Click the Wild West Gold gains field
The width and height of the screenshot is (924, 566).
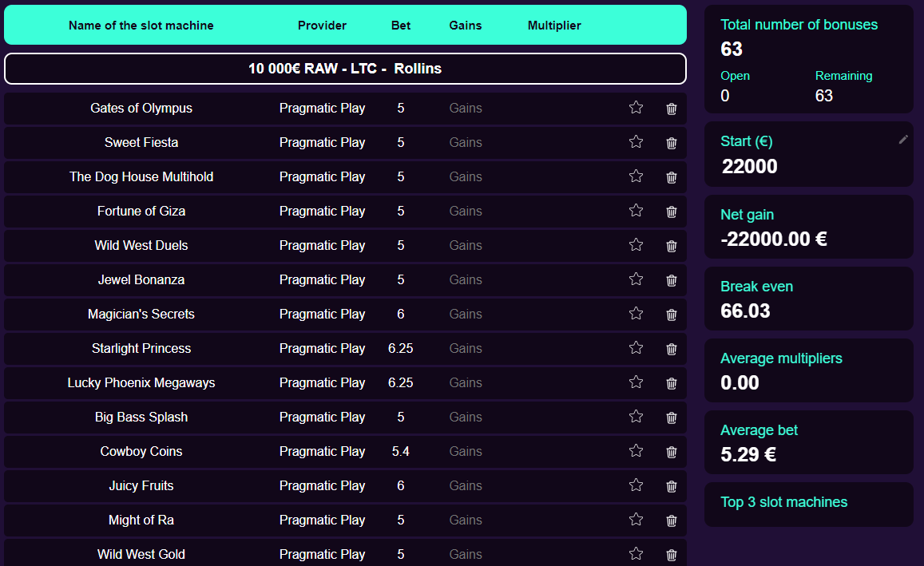[466, 554]
